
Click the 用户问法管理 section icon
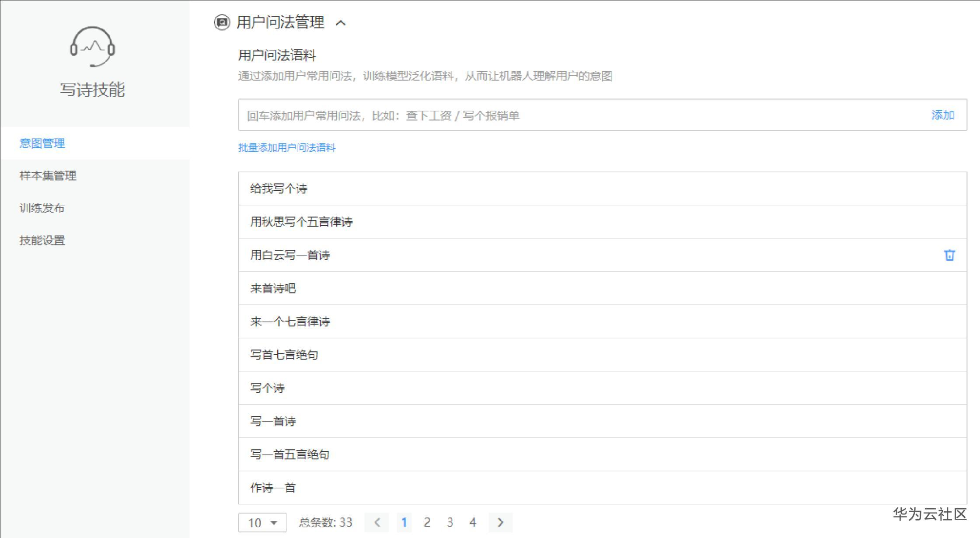coord(222,22)
